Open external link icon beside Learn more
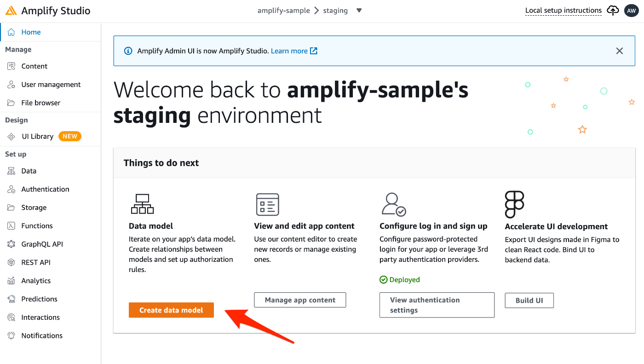Viewport: 644px width, 364px height. click(x=314, y=51)
